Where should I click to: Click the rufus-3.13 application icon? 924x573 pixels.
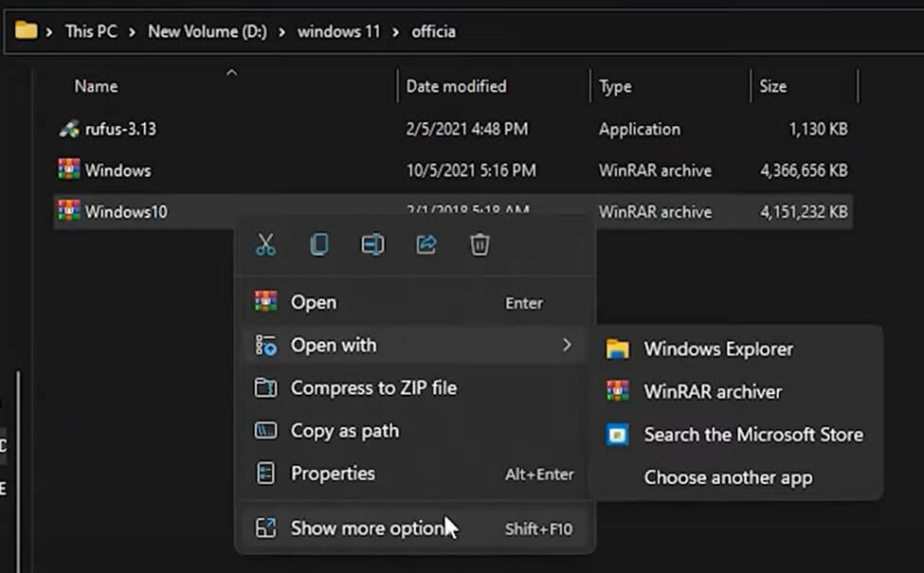pos(69,129)
